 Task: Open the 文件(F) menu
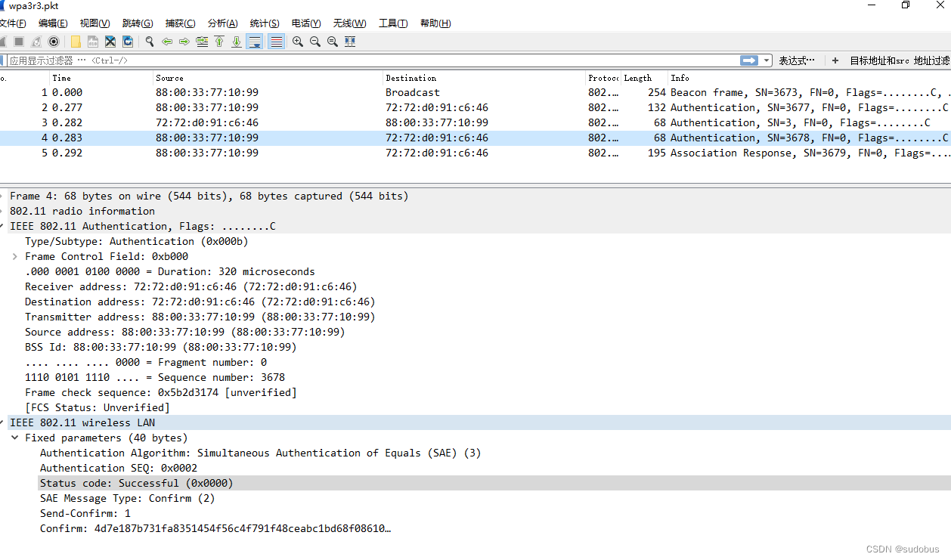(x=13, y=23)
